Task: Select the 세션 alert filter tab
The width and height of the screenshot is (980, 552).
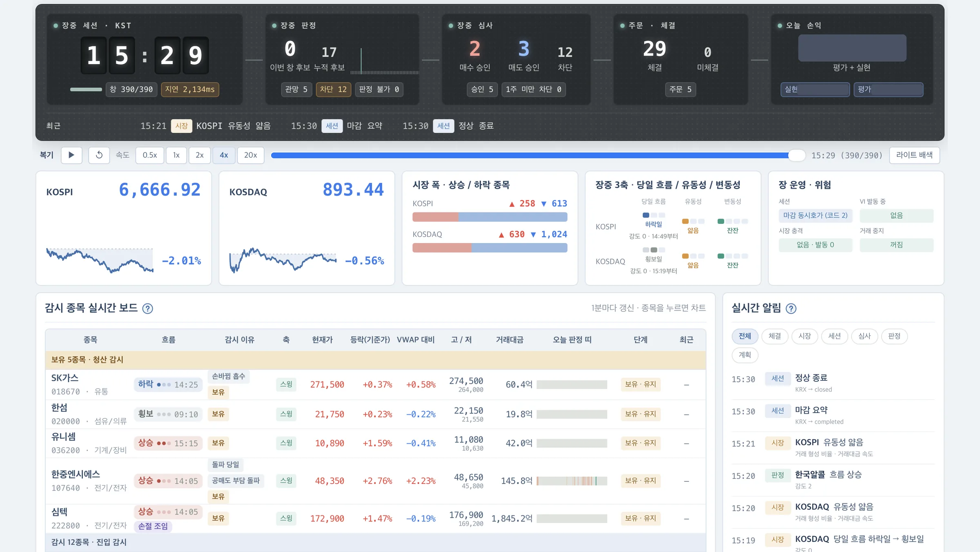Action: (x=835, y=336)
